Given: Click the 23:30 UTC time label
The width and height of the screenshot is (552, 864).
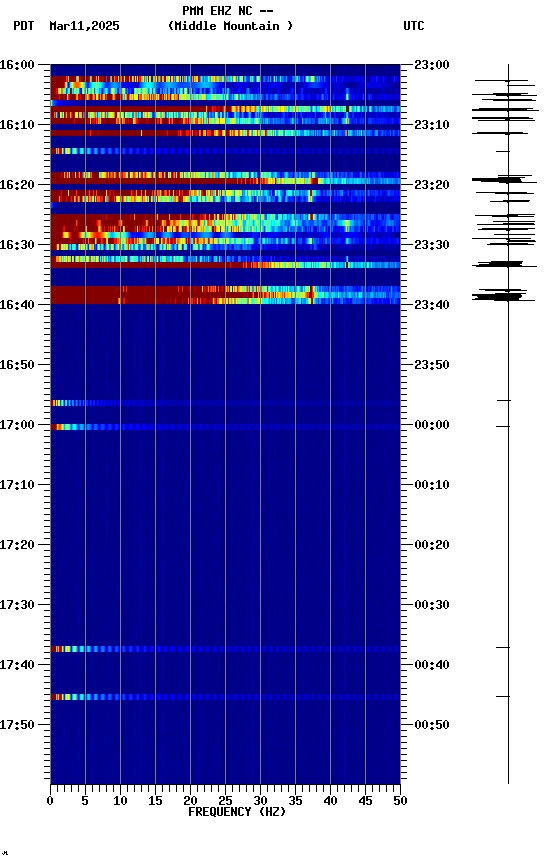Looking at the screenshot, I should [432, 245].
